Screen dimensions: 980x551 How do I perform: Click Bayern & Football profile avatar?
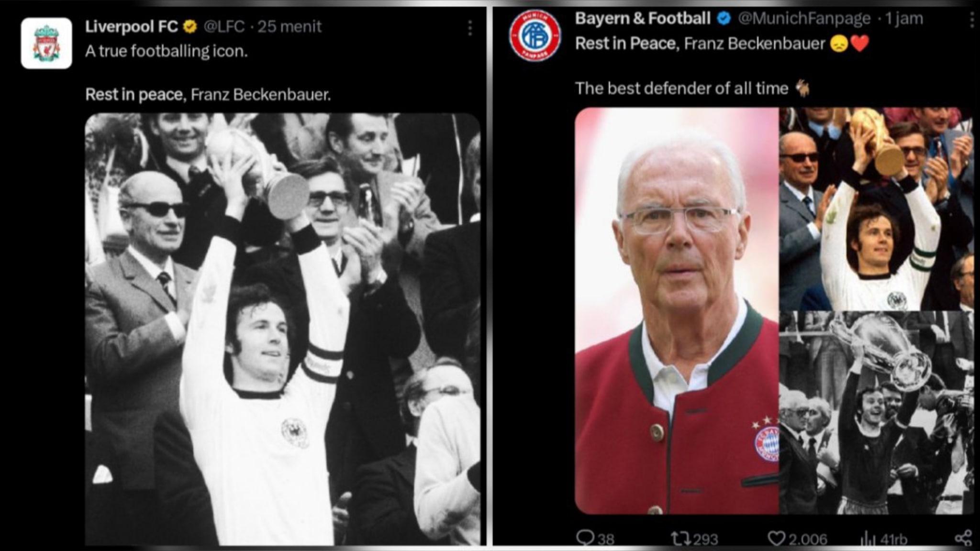point(535,36)
